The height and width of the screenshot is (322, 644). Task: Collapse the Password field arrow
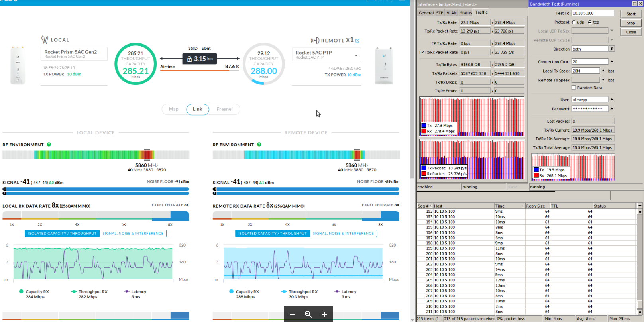coord(612,109)
